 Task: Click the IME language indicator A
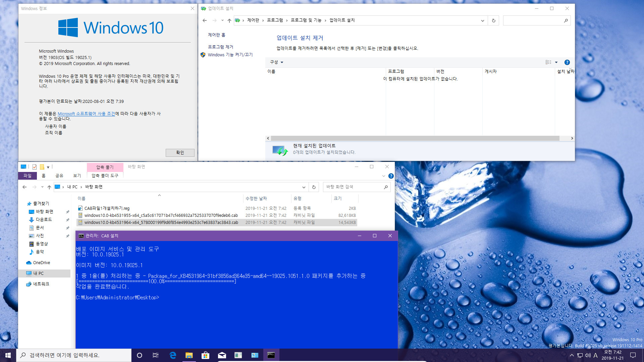(596, 355)
